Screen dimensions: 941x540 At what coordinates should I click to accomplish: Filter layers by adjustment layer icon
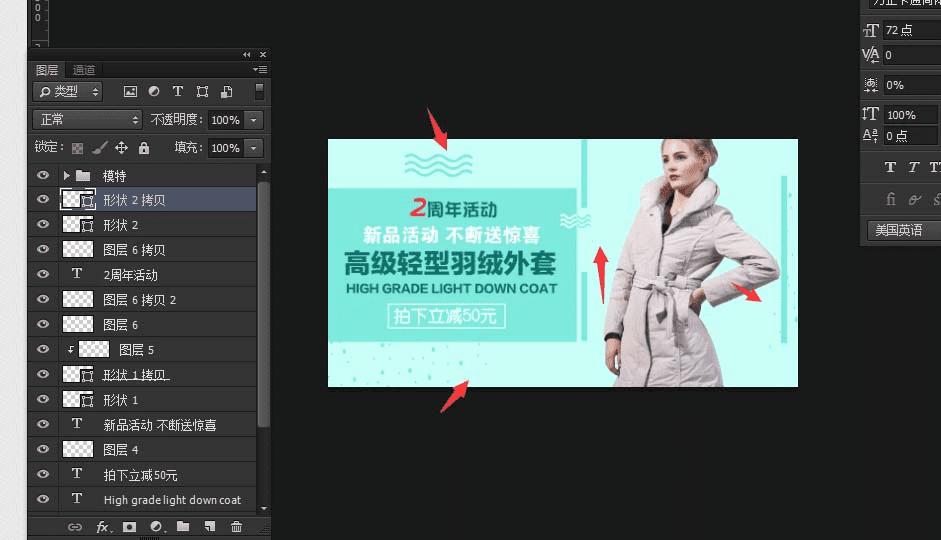tap(154, 91)
